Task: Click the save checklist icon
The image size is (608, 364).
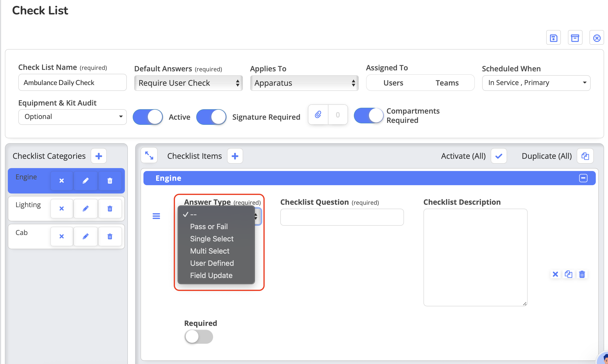Action: click(x=553, y=38)
